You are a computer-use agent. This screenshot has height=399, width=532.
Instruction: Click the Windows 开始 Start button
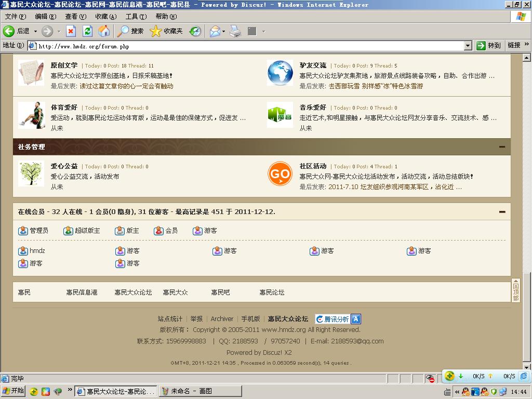14,391
